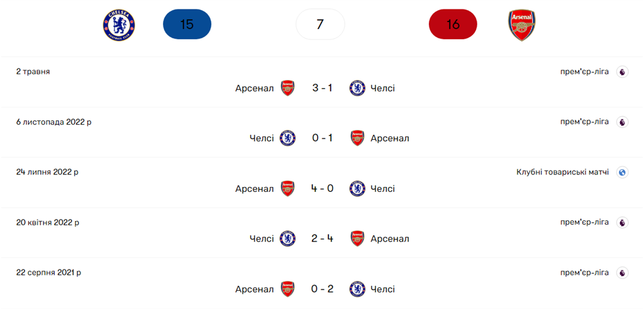Click the large Chelsea crest in the header
The image size is (644, 309).
(119, 25)
